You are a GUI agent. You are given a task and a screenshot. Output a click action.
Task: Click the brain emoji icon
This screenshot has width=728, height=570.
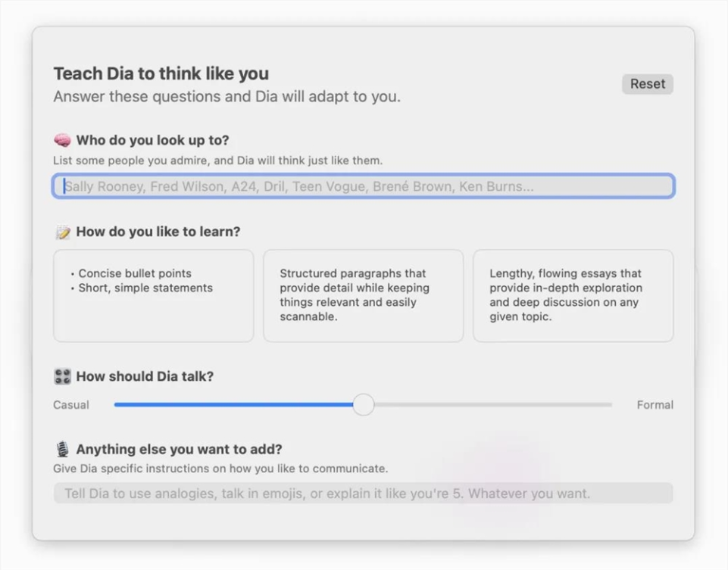tap(62, 140)
